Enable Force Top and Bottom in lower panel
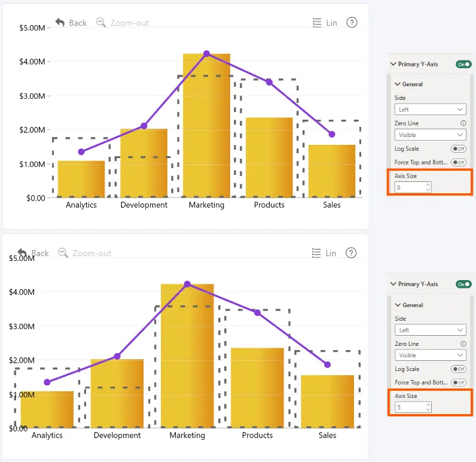476x462 pixels. (459, 382)
